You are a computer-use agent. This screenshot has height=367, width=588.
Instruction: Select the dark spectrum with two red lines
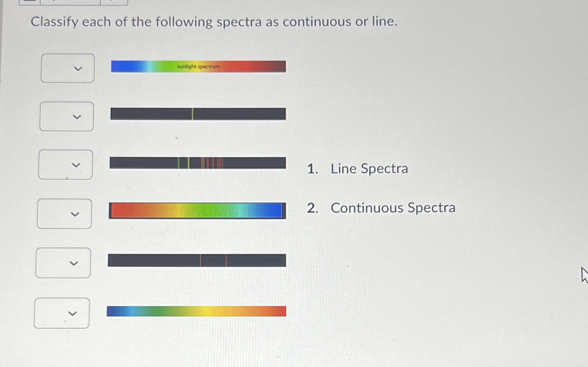197,261
